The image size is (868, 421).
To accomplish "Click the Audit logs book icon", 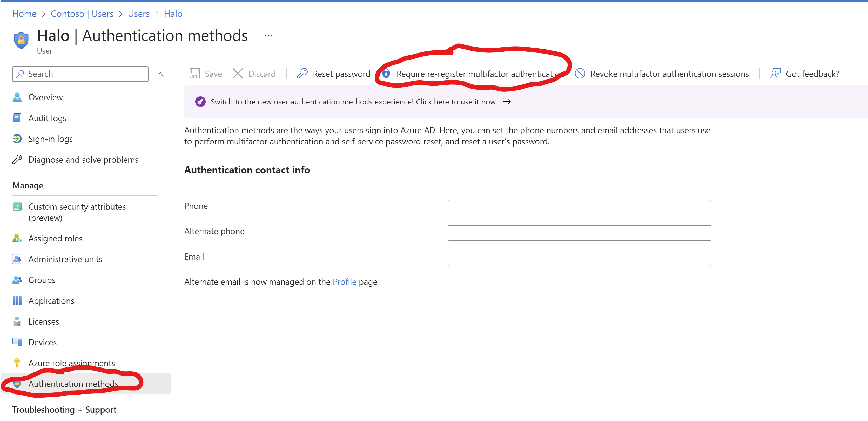I will click(17, 118).
